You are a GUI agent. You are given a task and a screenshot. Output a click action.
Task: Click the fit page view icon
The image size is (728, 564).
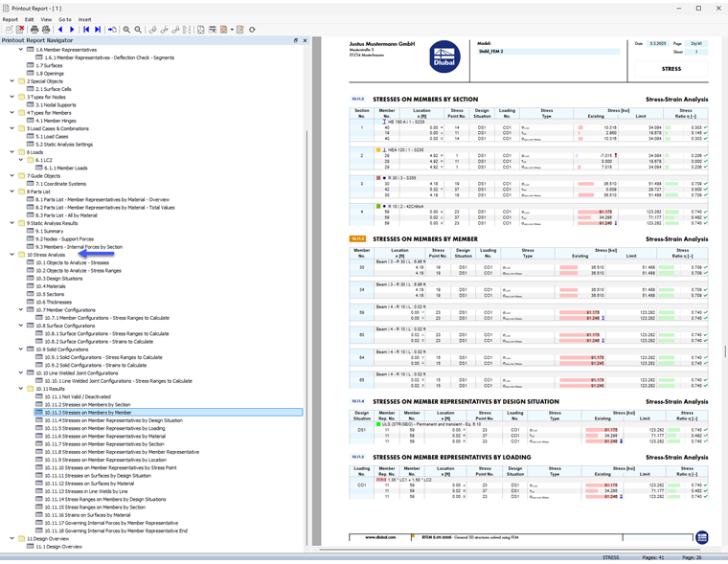click(x=200, y=30)
